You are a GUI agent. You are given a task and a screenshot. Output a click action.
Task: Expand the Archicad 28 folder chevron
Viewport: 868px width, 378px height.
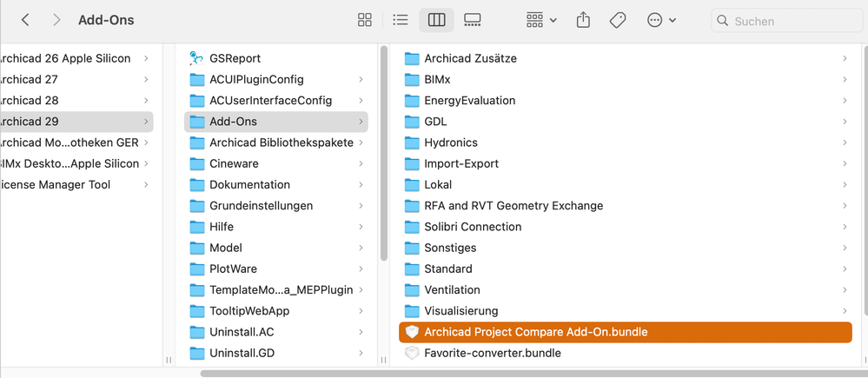point(145,101)
